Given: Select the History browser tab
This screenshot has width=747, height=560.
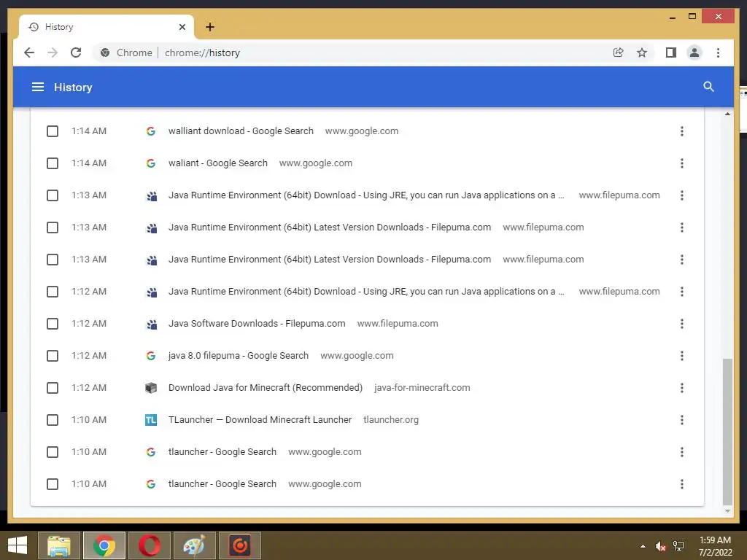Looking at the screenshot, I should click(106, 27).
